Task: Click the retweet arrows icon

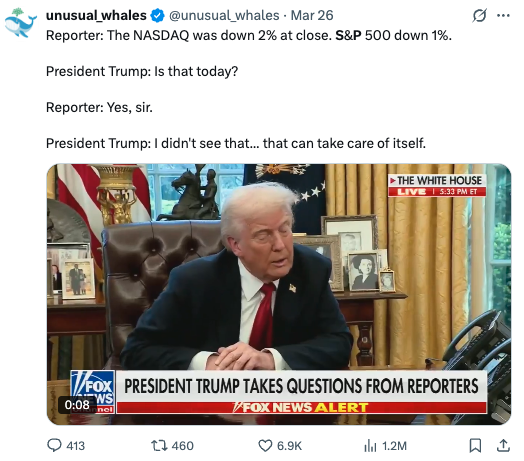Action: pyautogui.click(x=159, y=446)
